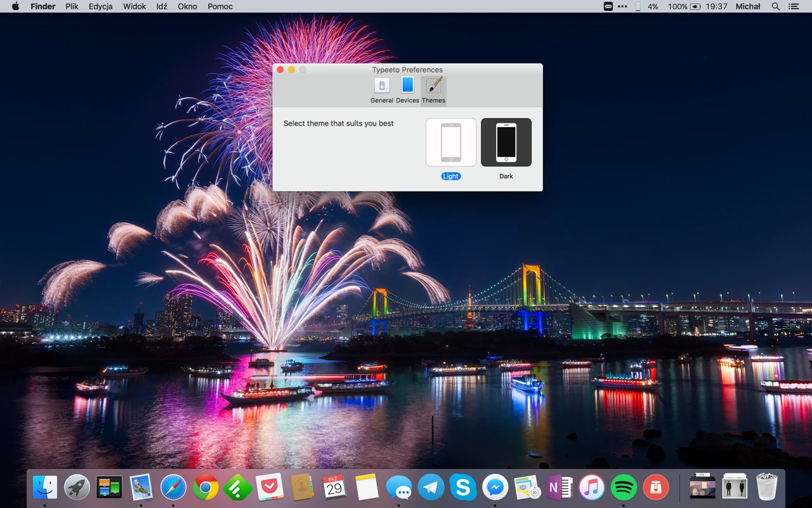Viewport: 812px width, 508px height.
Task: Launch Safari from the Dock
Action: pyautogui.click(x=173, y=487)
